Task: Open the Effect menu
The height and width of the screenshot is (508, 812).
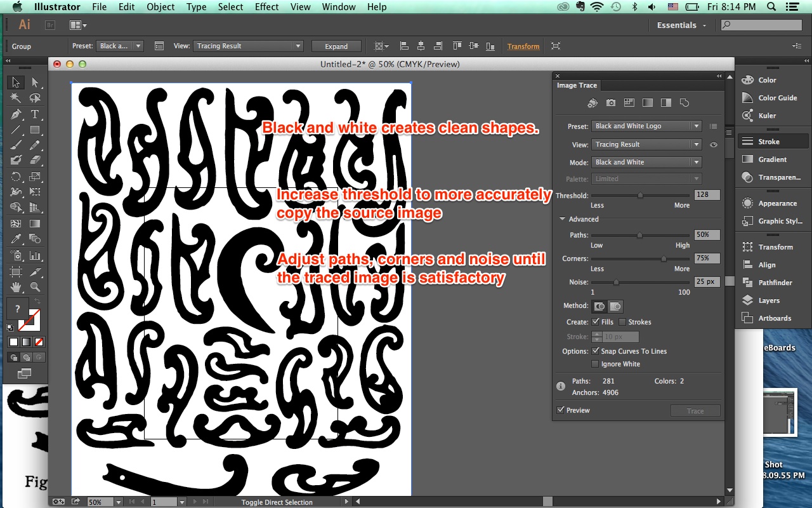Action: coord(266,7)
